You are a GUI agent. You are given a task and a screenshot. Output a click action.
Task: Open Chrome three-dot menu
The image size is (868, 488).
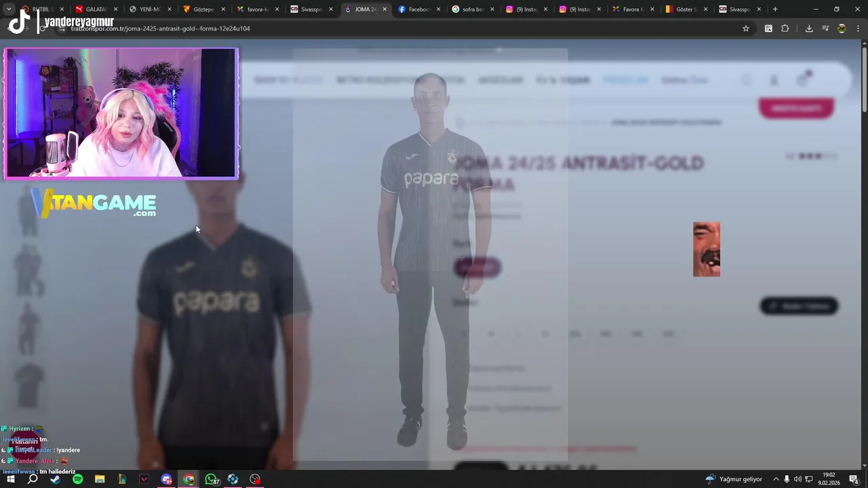coord(857,28)
